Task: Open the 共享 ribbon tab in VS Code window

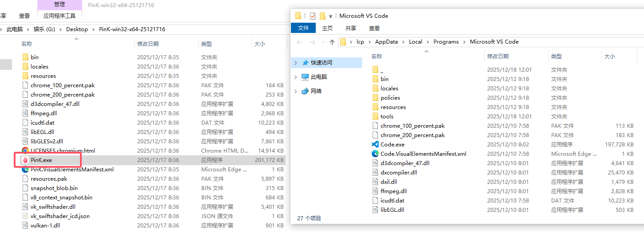Action: coord(351,28)
